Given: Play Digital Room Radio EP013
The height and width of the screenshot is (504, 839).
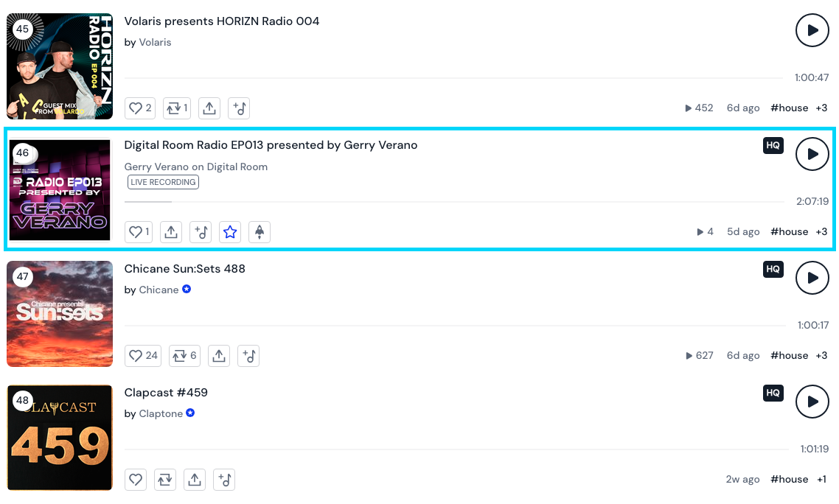Looking at the screenshot, I should (812, 154).
